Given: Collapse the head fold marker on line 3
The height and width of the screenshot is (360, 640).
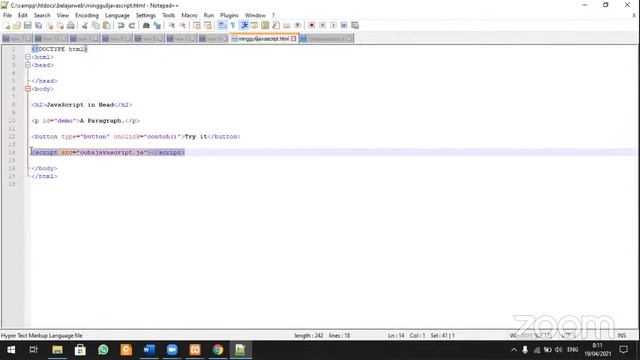Looking at the screenshot, I should 28,65.
